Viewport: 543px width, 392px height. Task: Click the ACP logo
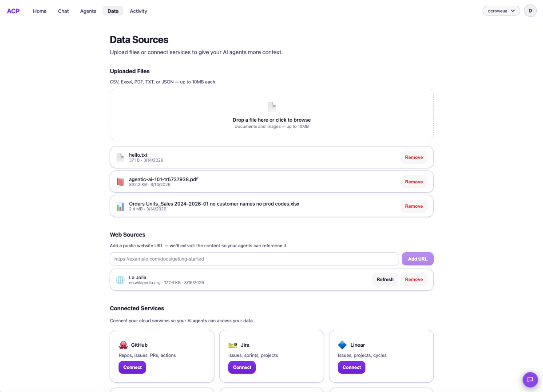click(13, 11)
